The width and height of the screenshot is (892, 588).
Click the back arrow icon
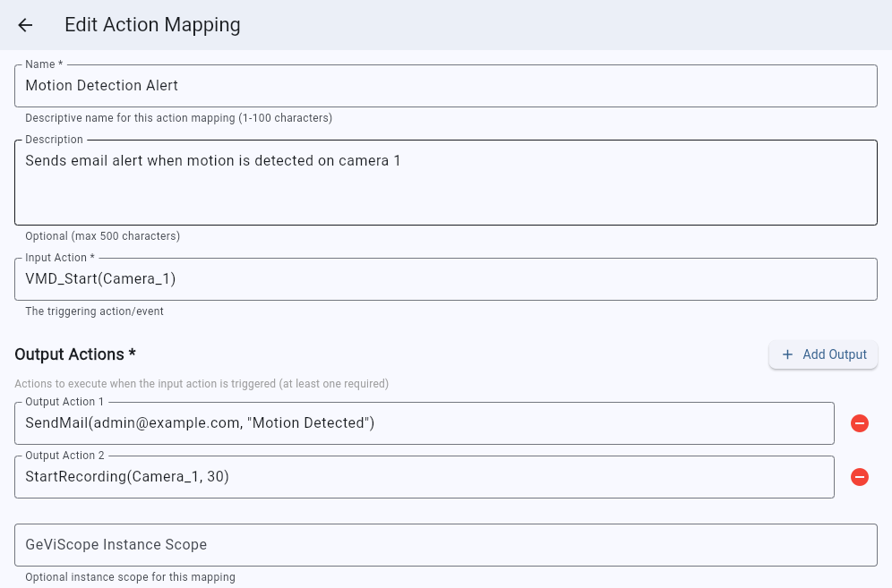(25, 25)
